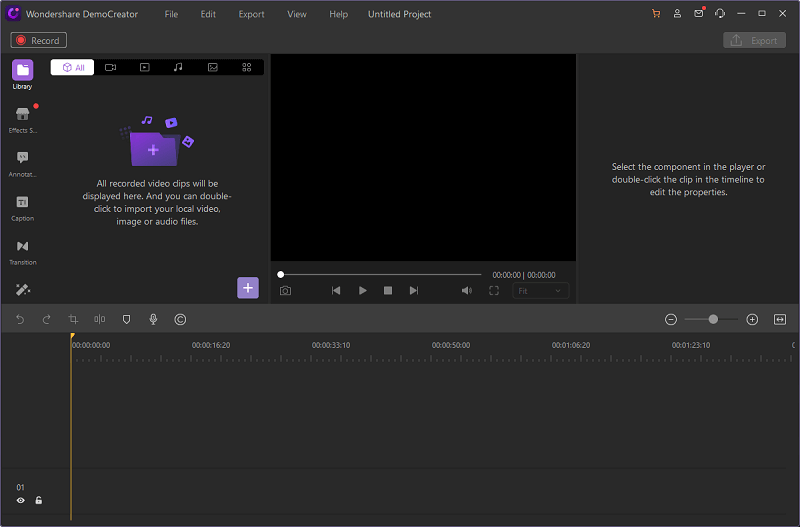
Task: Zoom in the timeline
Action: [x=752, y=319]
